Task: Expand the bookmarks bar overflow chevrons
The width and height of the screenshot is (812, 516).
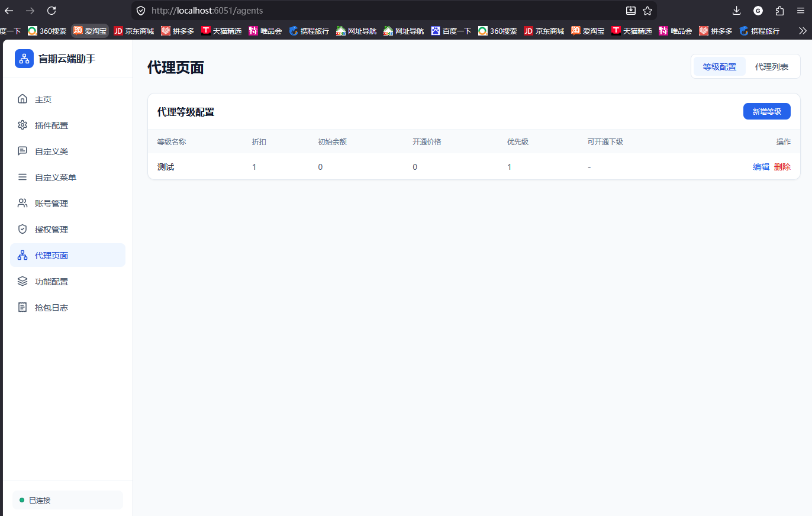Action: [x=803, y=31]
